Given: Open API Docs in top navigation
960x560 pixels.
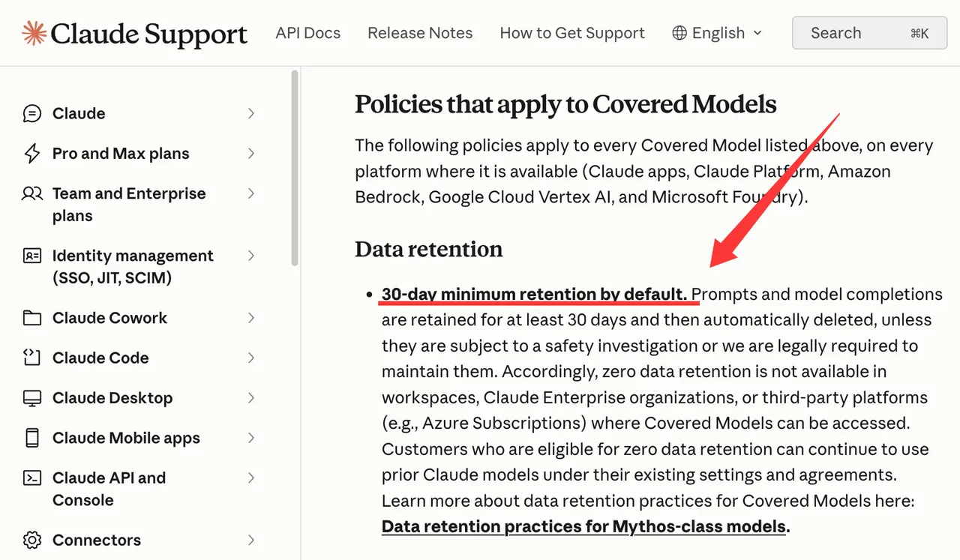Looking at the screenshot, I should 307,33.
